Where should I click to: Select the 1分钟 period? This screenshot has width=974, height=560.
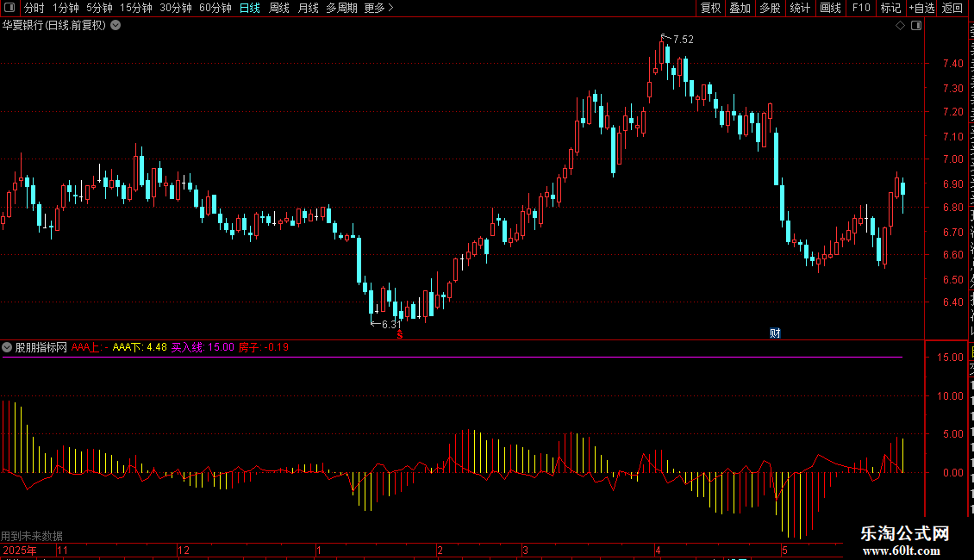(x=66, y=8)
